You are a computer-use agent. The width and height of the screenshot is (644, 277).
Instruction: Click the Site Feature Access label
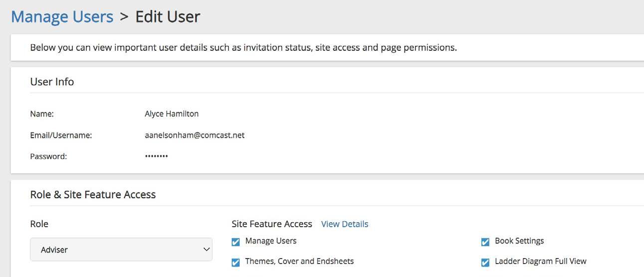272,224
